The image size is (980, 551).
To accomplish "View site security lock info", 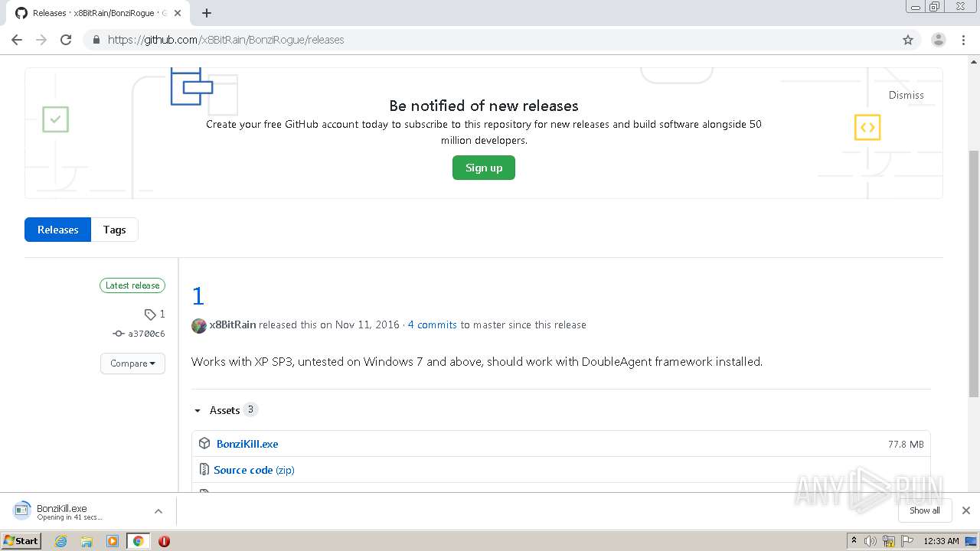I will pyautogui.click(x=96, y=40).
